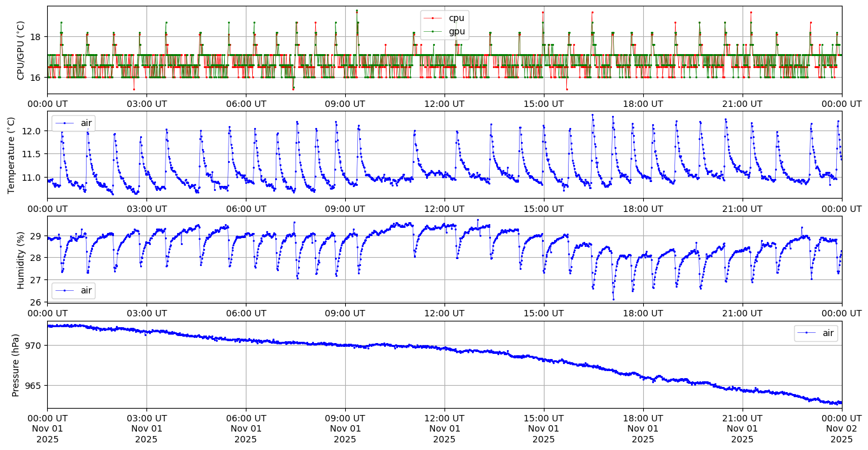Click the 06:00 UT tick under the Temperature plot

point(246,208)
